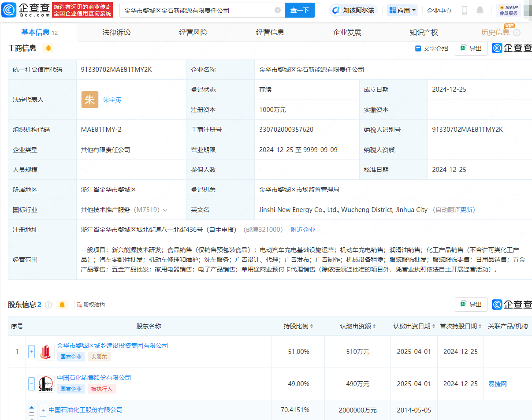Click the 查一下 search button
532x420 pixels.
[x=300, y=10]
